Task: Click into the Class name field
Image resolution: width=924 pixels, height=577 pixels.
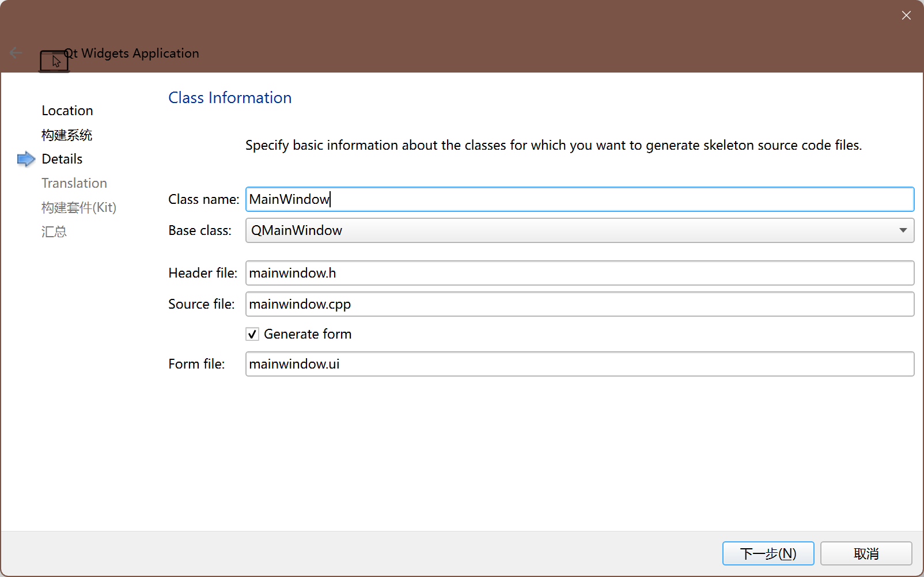Action: tap(580, 199)
